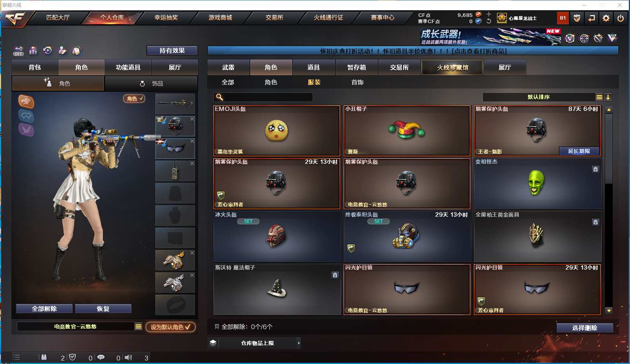The height and width of the screenshot is (364, 630).
Task: Expand the 仓库物品上限 arrow
Action: pyautogui.click(x=299, y=343)
